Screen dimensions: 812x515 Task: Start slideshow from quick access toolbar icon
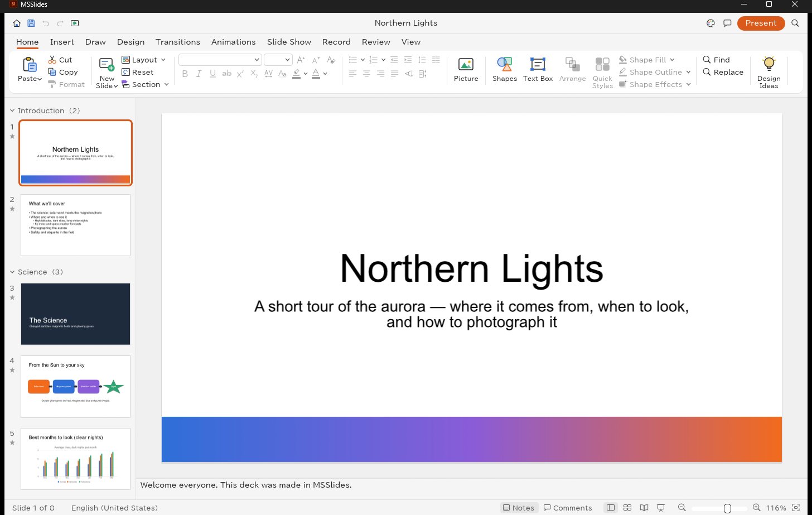tap(75, 23)
